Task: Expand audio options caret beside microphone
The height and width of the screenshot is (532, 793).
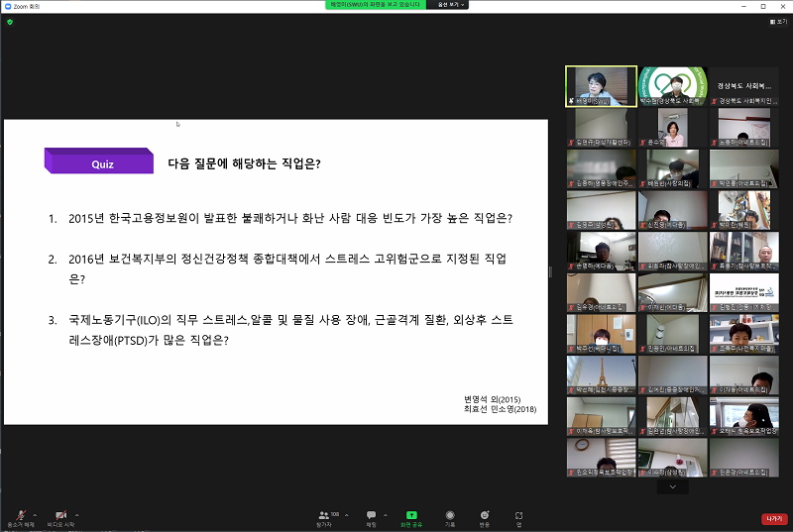Action: [x=35, y=515]
